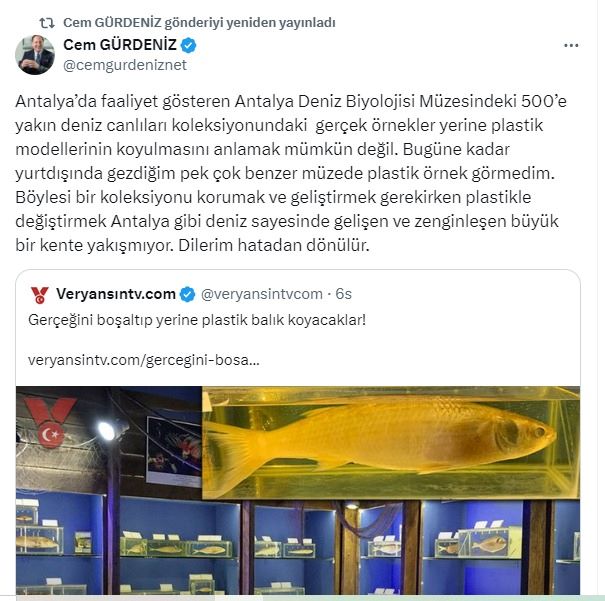This screenshot has width=605, height=601.
Task: Open the veryansintv.com/gercegini-bosa… article link
Action: click(x=144, y=360)
